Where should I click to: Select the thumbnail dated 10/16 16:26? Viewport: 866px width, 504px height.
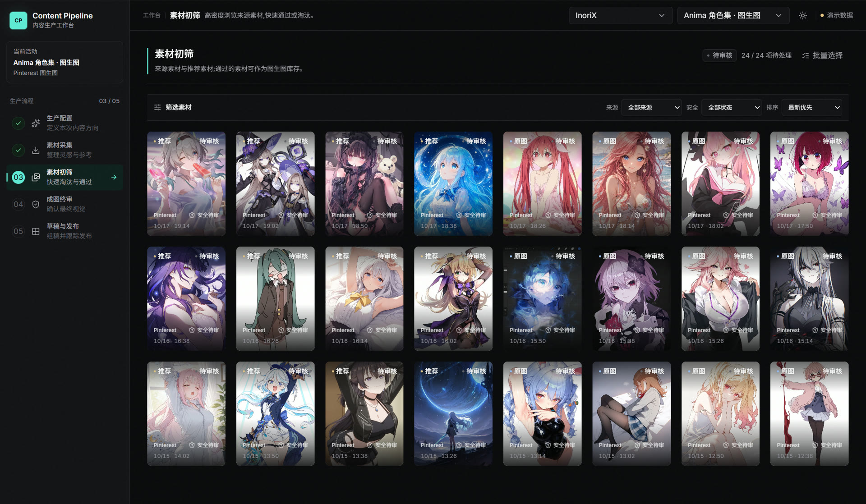click(275, 298)
